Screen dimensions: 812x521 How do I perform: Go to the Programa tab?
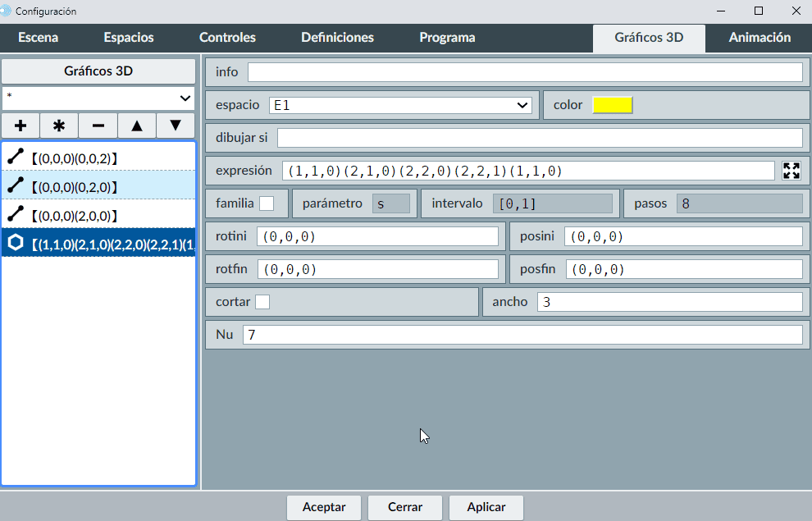(x=447, y=38)
